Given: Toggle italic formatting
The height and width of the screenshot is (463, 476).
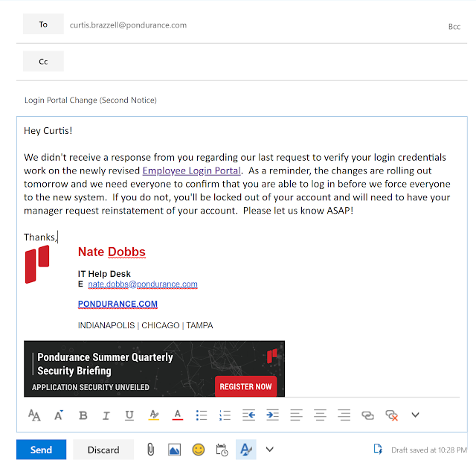Looking at the screenshot, I should click(106, 415).
